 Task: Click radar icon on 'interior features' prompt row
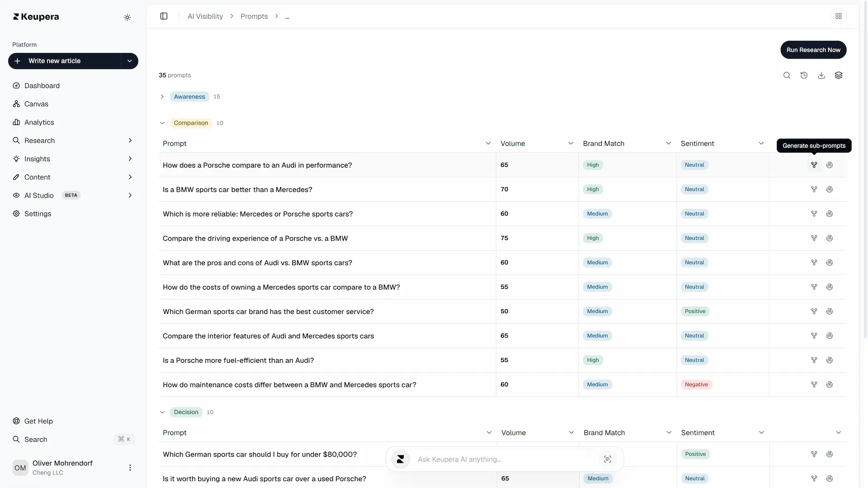click(830, 336)
